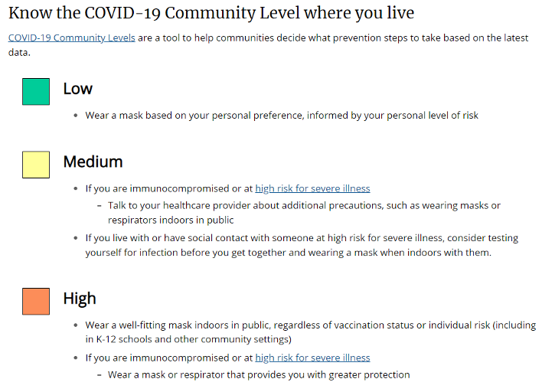This screenshot has width=542, height=392.
Task: Click the 'greater protection' respirator sub-bullet
Action: point(259,374)
